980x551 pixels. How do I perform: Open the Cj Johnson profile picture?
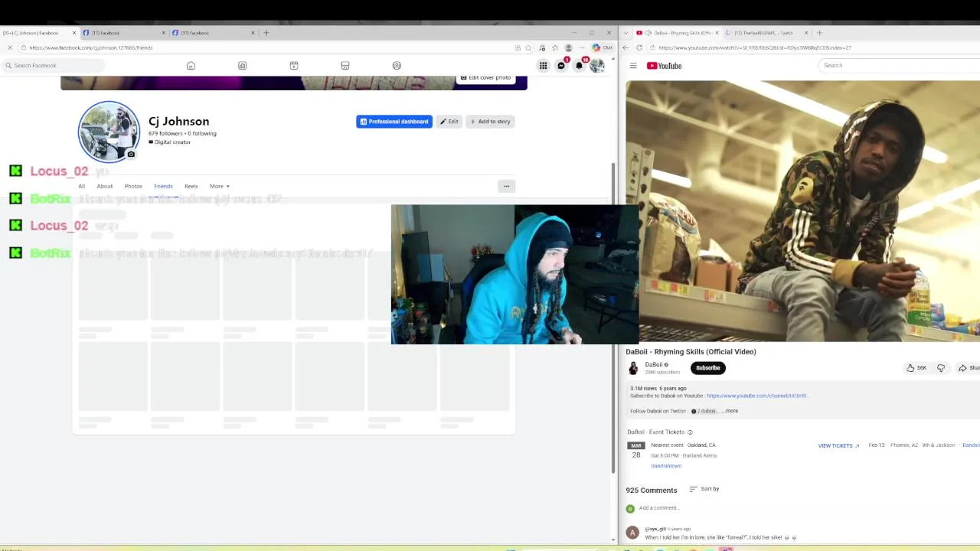(x=109, y=132)
